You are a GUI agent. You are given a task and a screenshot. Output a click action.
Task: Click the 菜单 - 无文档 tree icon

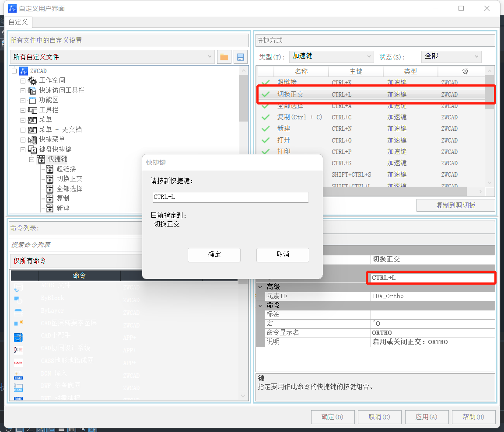(x=32, y=130)
